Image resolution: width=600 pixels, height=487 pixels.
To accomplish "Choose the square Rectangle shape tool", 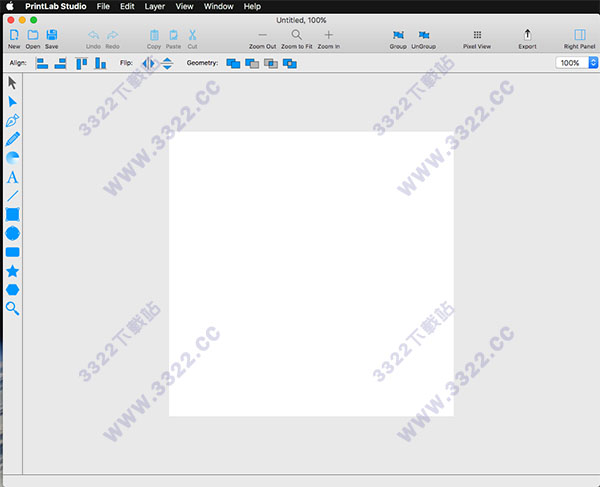I will 12,215.
